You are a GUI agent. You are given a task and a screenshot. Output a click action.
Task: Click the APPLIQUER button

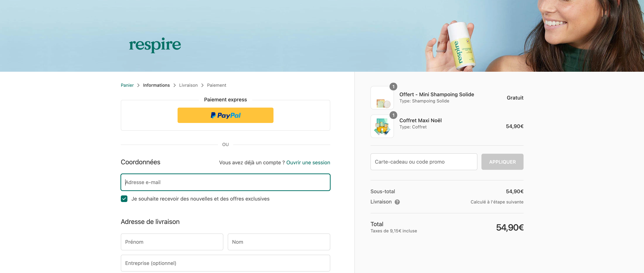502,162
